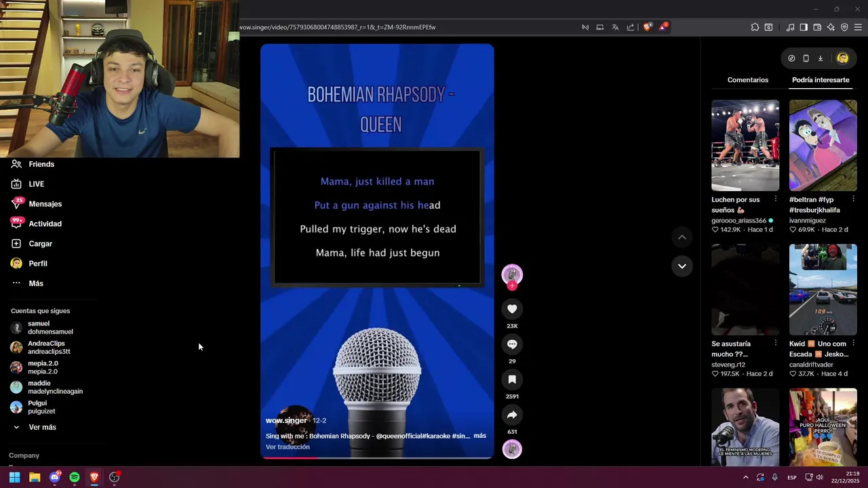Click the translate page icon in address bar
Image resolution: width=868 pixels, height=488 pixels.
pos(615,27)
